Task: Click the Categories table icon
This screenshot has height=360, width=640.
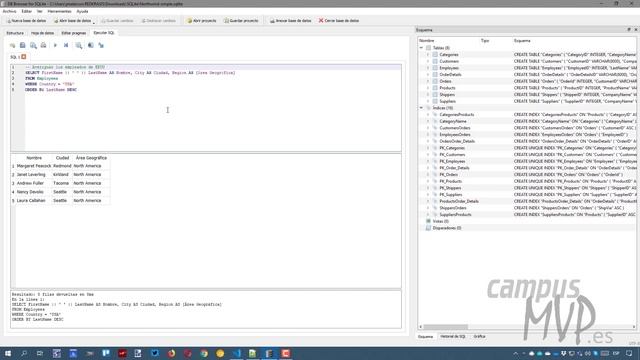Action: click(435, 55)
